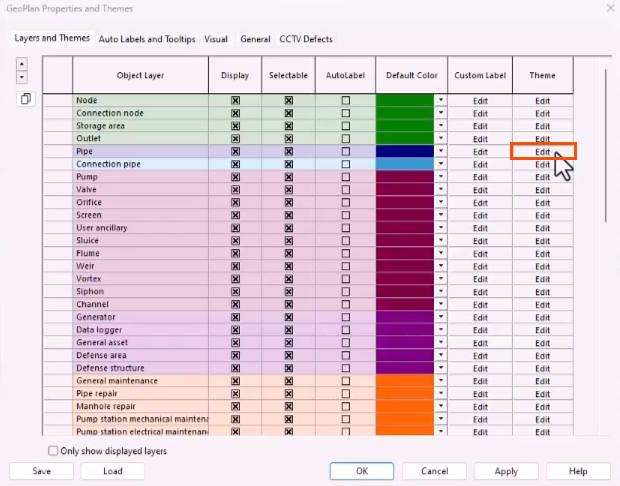This screenshot has width=620, height=486.
Task: Uncheck Selectable for Valve layer
Action: tap(289, 189)
